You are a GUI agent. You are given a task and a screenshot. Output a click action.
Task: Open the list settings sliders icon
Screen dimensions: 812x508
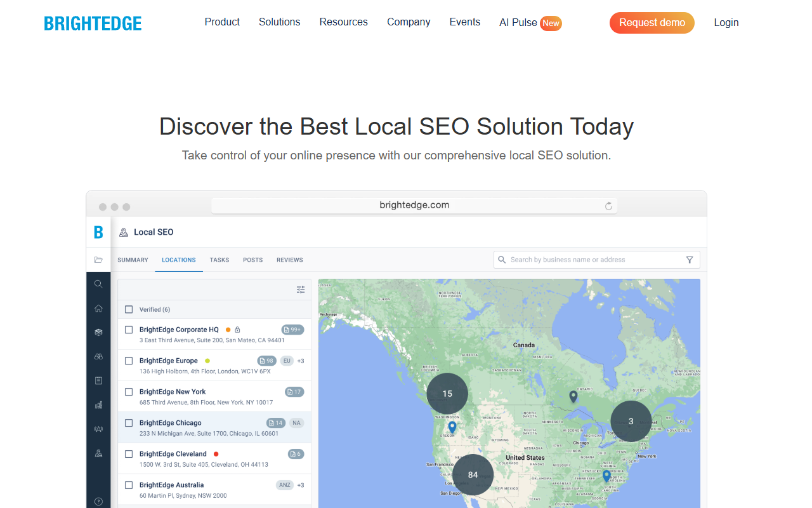pos(301,290)
